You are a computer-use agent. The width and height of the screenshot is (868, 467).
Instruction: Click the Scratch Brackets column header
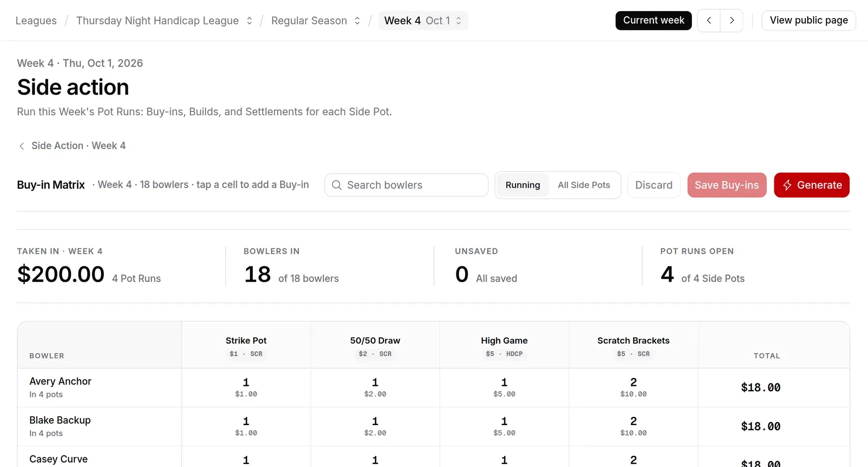tap(634, 346)
